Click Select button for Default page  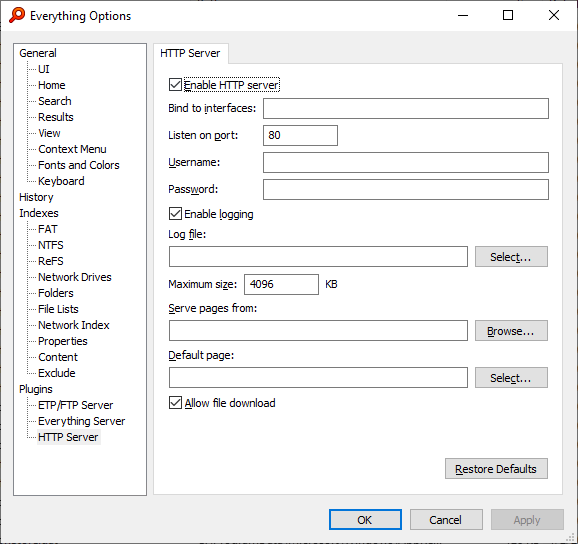point(511,377)
